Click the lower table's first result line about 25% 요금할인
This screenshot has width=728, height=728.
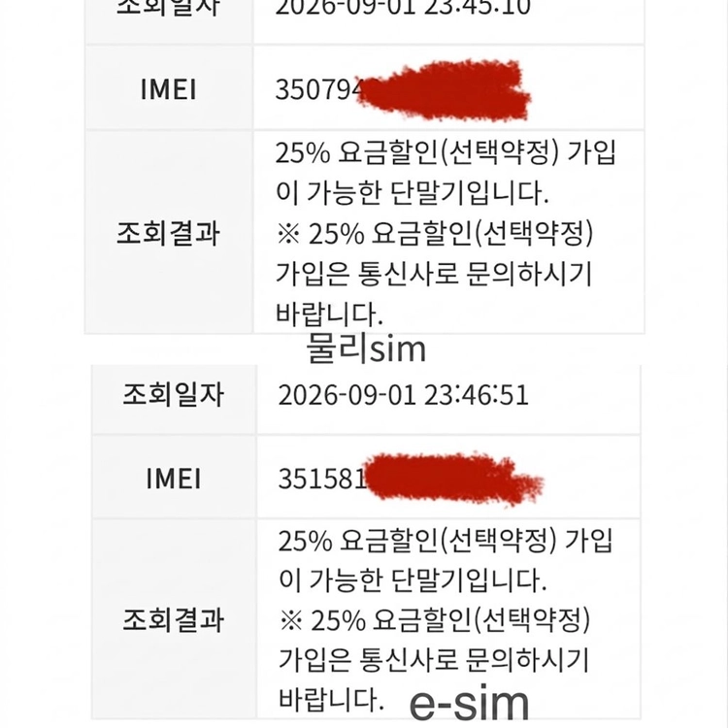pos(446,541)
